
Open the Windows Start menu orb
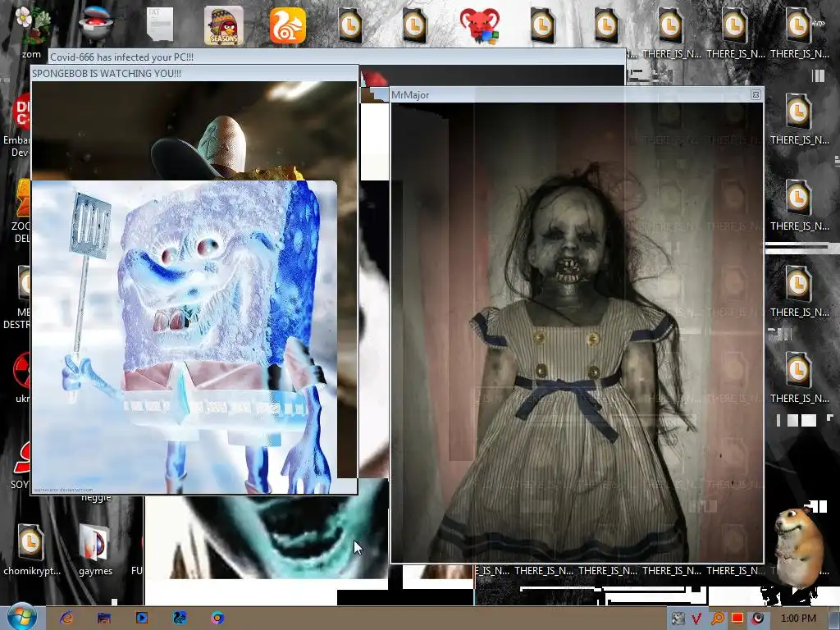pyautogui.click(x=21, y=619)
